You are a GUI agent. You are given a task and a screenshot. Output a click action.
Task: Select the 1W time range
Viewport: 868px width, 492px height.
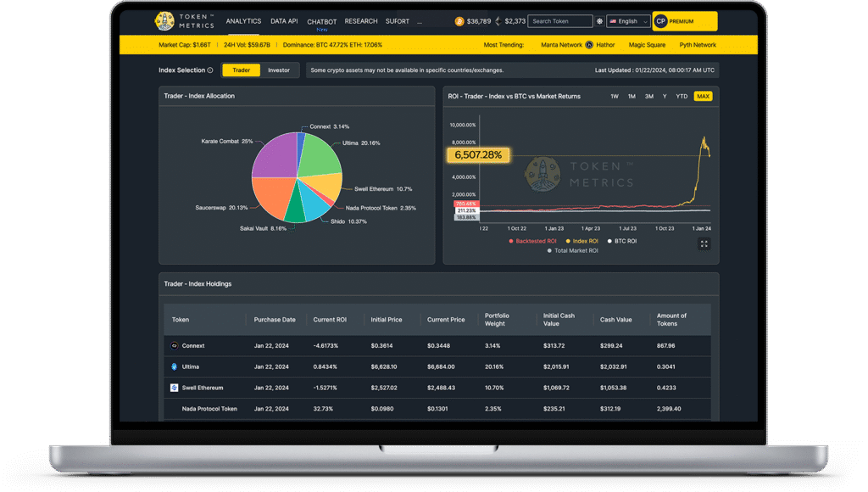tap(615, 97)
